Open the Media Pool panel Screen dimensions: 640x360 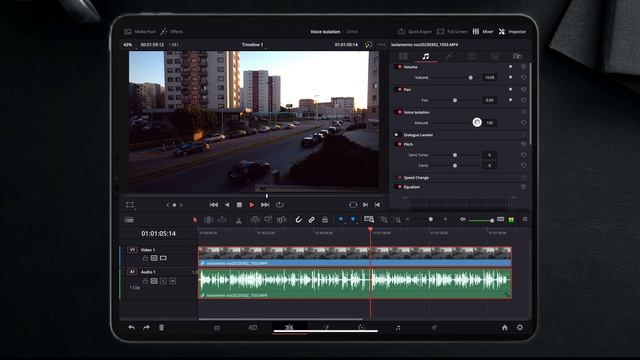(x=140, y=31)
